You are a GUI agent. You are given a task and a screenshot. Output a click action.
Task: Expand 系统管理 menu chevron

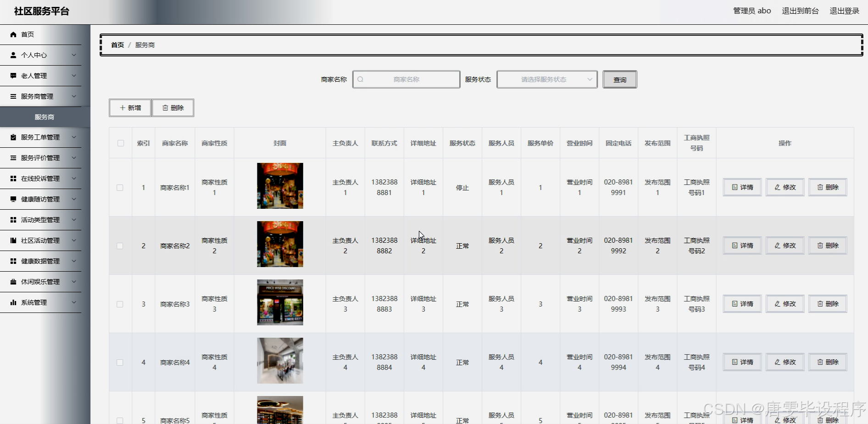point(74,302)
